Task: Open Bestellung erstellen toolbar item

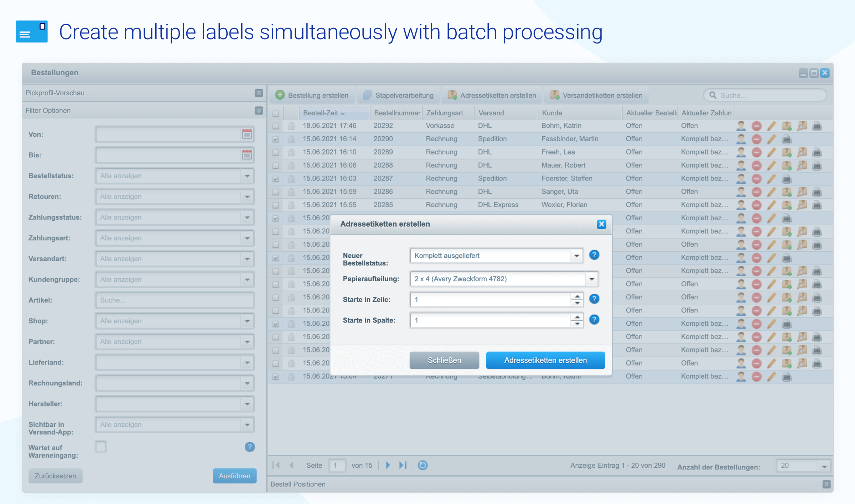Action: (x=312, y=95)
